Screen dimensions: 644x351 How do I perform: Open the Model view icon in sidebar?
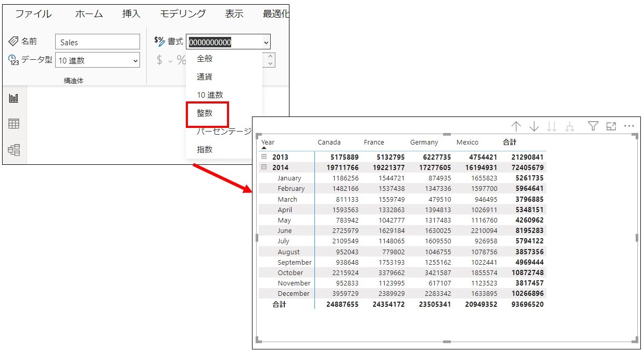pyautogui.click(x=14, y=150)
